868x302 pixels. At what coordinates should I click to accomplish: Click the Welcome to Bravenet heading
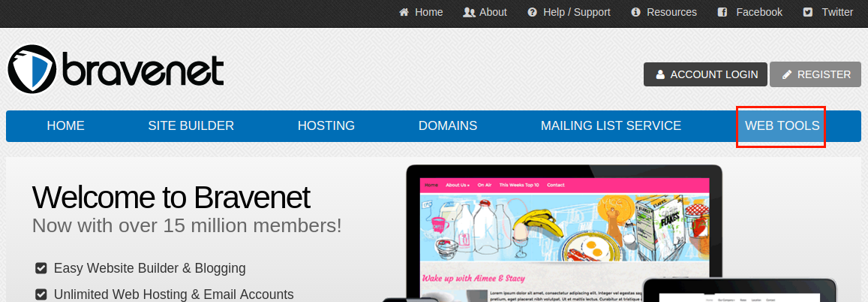click(x=171, y=198)
